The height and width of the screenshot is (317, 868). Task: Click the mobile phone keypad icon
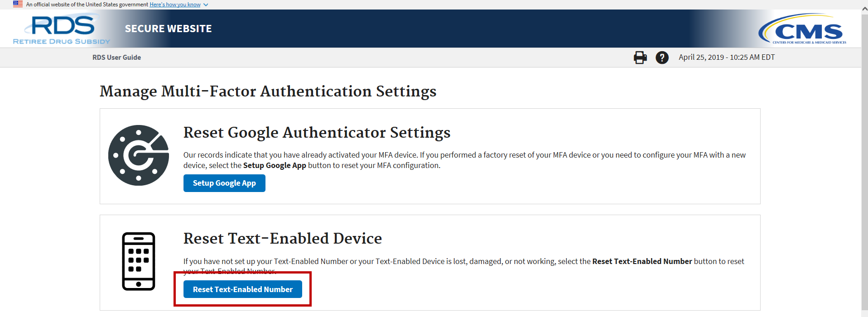(139, 261)
